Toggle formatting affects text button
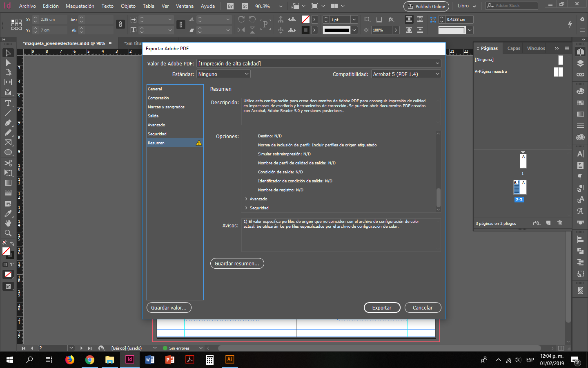Viewport: 588px width, 368px height. tap(12, 265)
